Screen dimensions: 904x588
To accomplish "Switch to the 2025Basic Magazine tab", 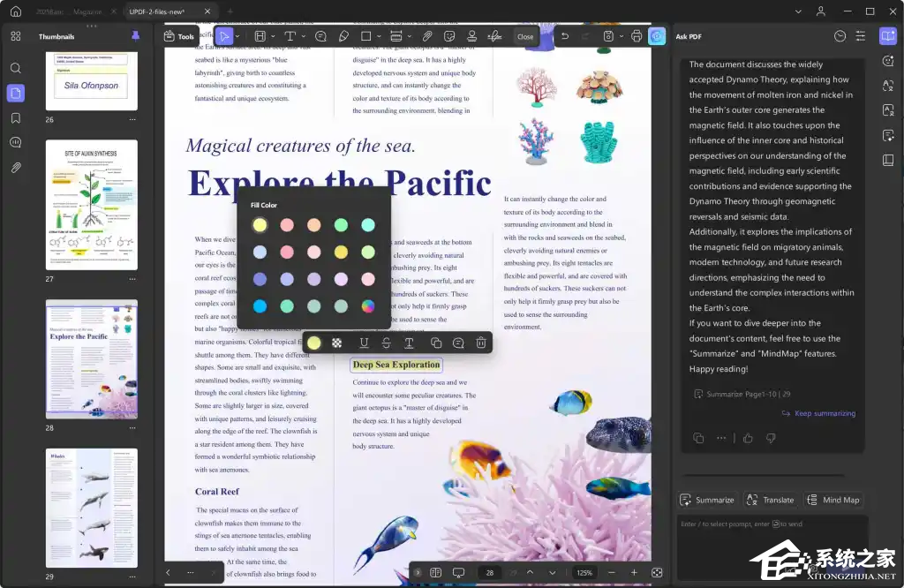I will [69, 11].
